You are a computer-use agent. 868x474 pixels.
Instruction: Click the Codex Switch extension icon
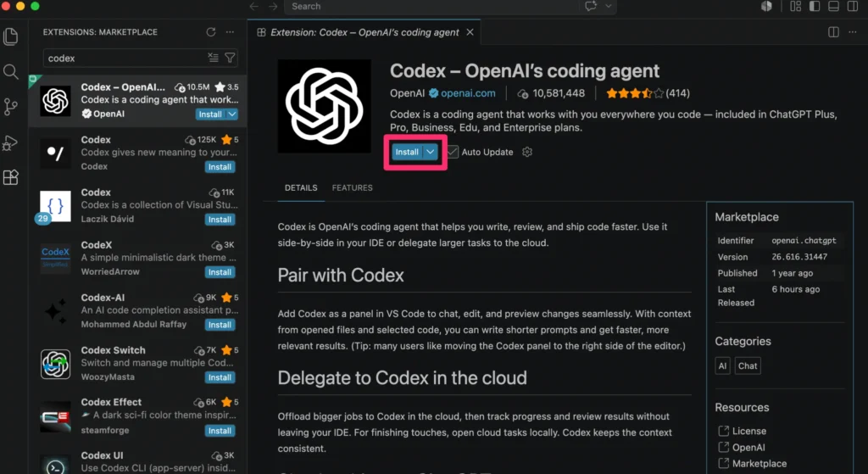coord(55,364)
